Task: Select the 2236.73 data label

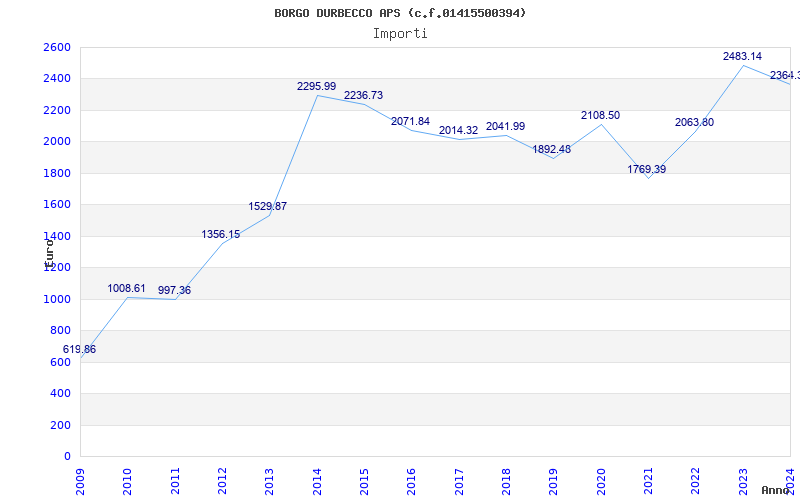Action: pos(363,95)
